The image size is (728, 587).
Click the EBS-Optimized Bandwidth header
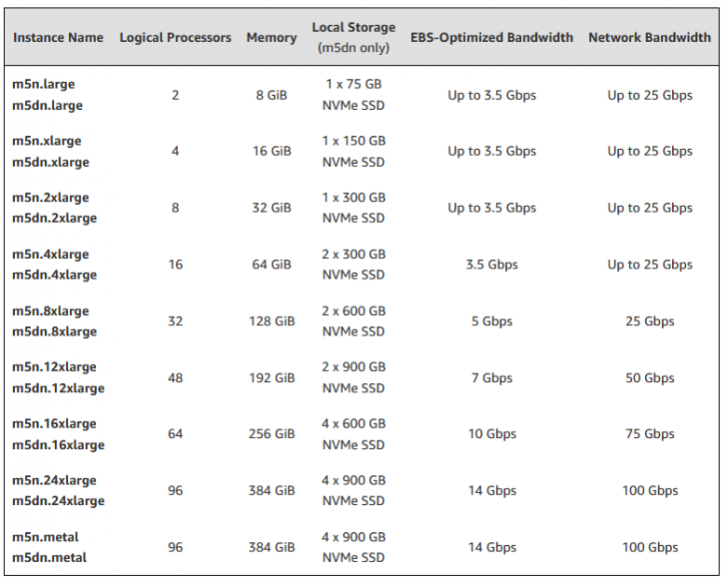pyautogui.click(x=491, y=37)
